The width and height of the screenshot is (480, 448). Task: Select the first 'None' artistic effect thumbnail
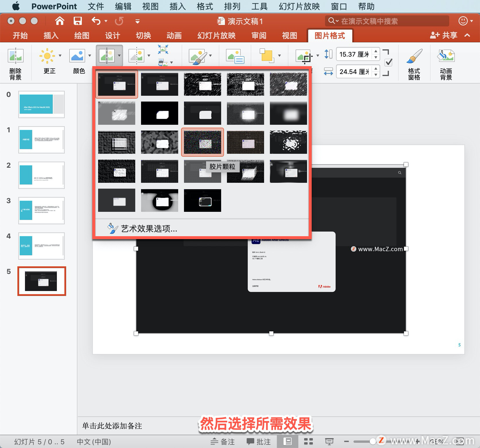[x=117, y=84]
